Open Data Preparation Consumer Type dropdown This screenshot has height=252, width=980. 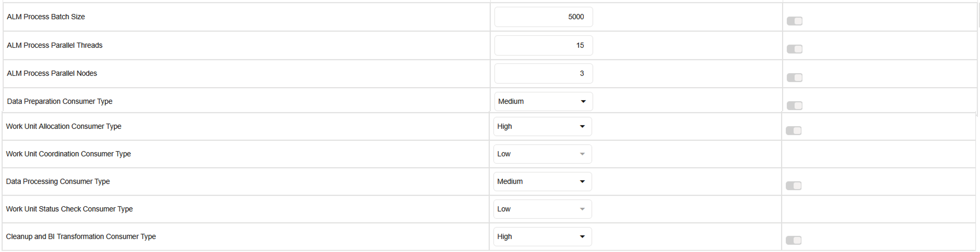(543, 102)
